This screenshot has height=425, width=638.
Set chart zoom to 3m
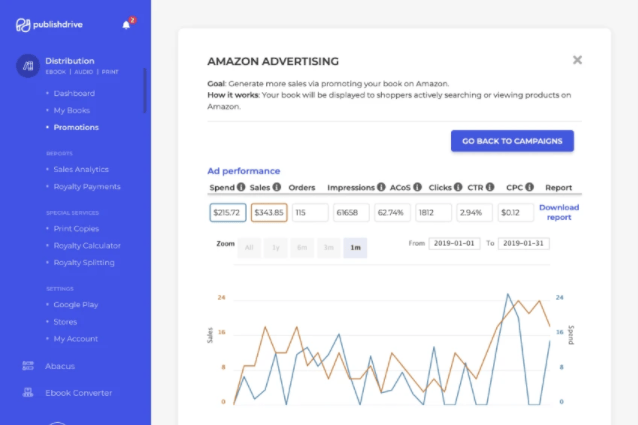click(x=328, y=248)
